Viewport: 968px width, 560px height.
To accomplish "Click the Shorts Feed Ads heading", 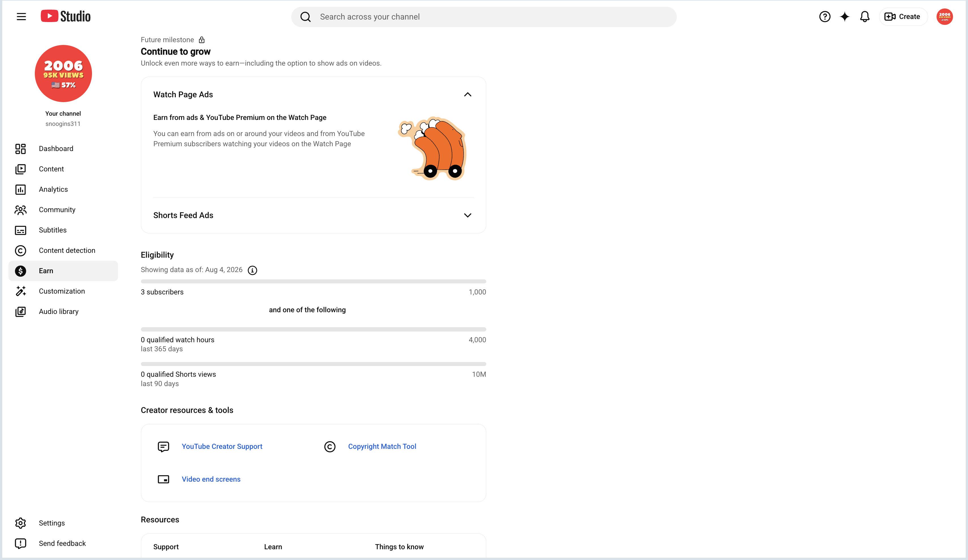I will coord(183,215).
